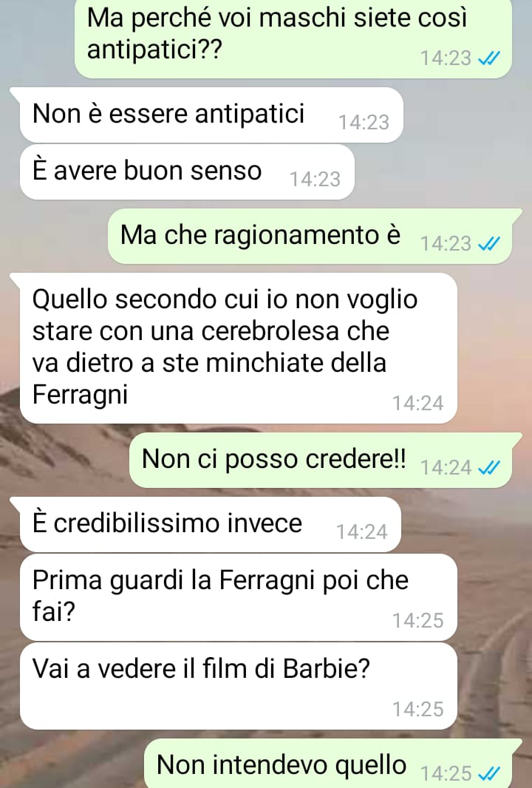Select the 'Non è essere antipatici' message
The image size is (532, 788).
tap(211, 115)
